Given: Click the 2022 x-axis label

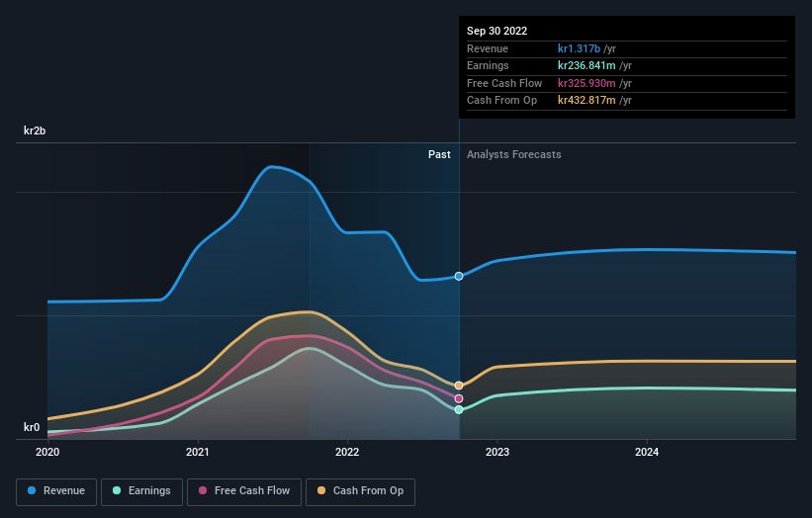Looking at the screenshot, I should pos(347,453).
